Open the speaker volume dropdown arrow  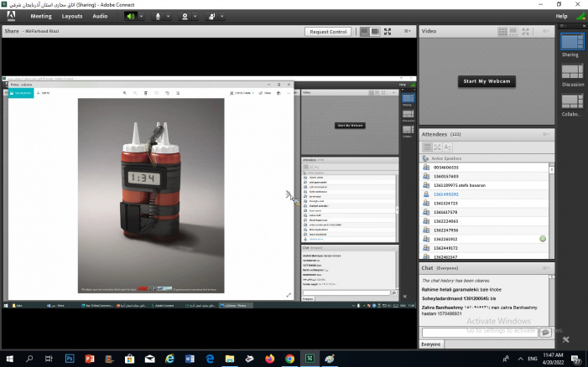click(140, 16)
